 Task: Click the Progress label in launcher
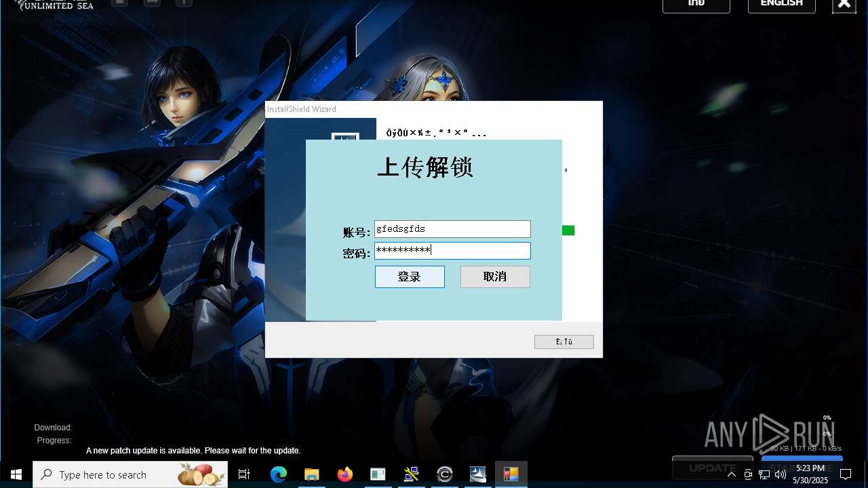point(54,441)
